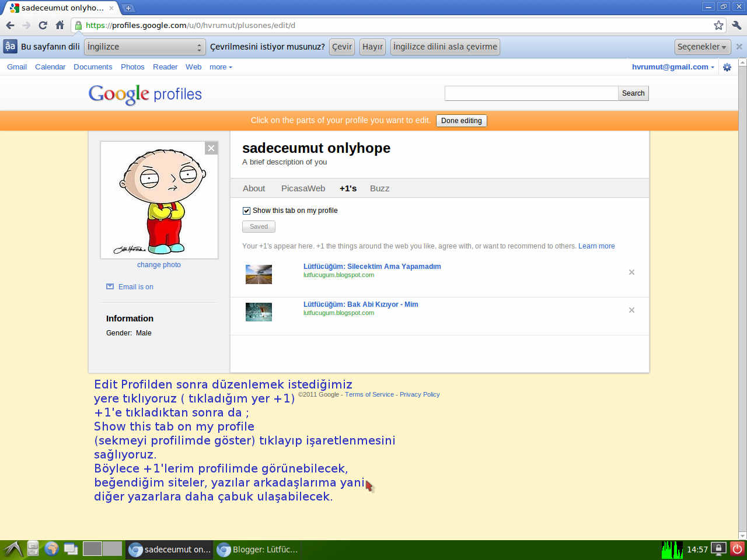Open the file manager from the taskbar
This screenshot has height=560, width=747.
33,549
